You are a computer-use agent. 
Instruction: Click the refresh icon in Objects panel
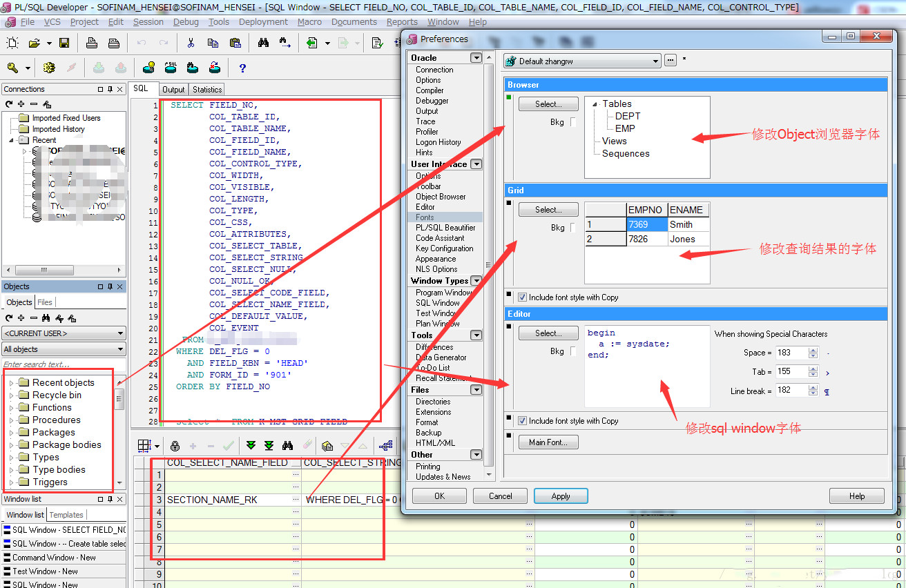click(10, 318)
